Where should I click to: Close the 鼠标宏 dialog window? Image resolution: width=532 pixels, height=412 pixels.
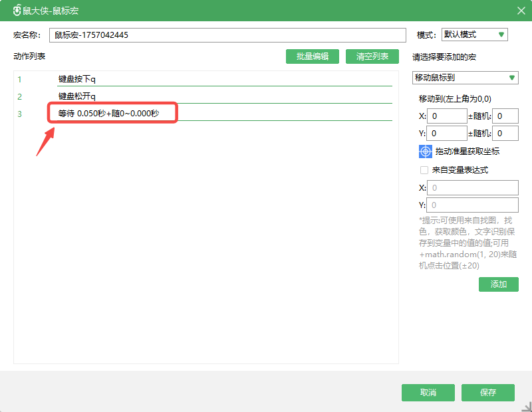(521, 11)
